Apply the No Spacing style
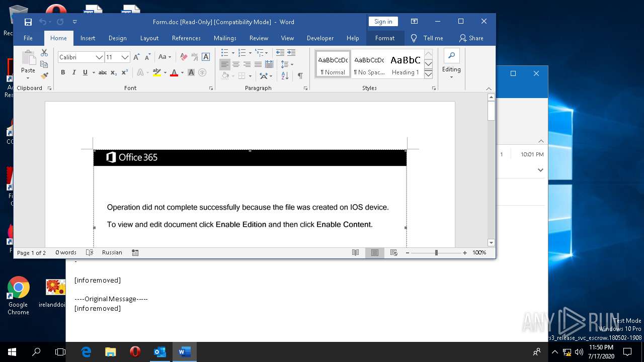Screen dimensions: 644x362 [x=369, y=64]
